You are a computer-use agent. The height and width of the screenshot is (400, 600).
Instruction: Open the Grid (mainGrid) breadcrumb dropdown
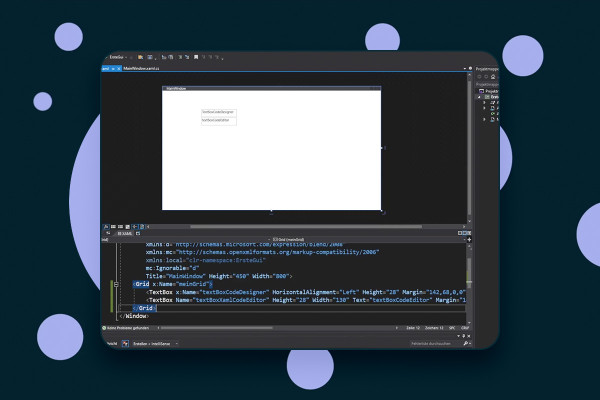click(465, 240)
